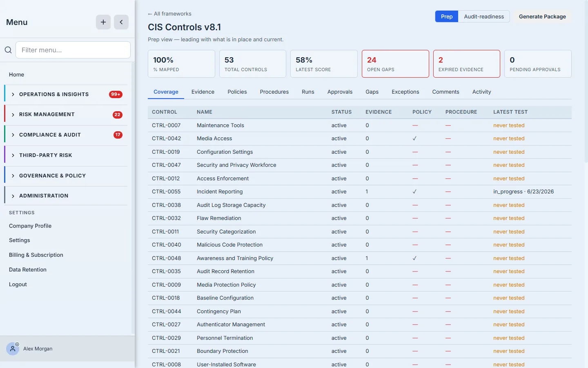This screenshot has height=368, width=588.
Task: Click the plus button beside Menu
Action: pos(103,22)
